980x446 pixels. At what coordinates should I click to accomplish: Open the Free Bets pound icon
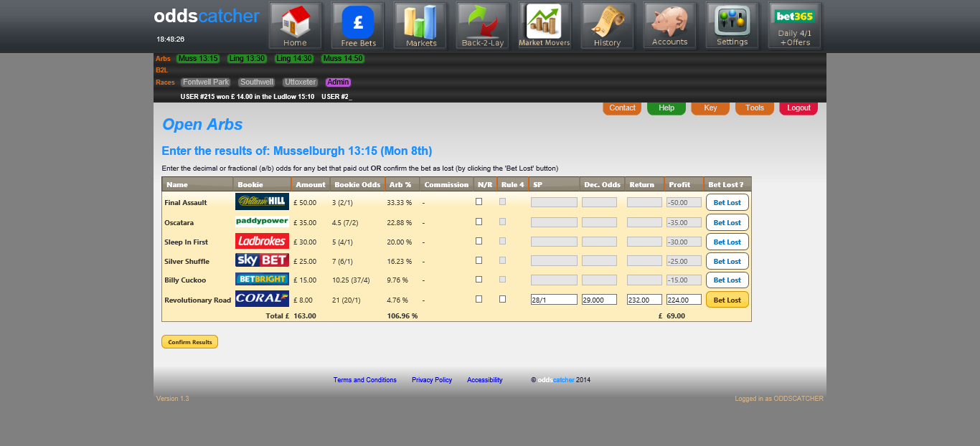(x=358, y=26)
